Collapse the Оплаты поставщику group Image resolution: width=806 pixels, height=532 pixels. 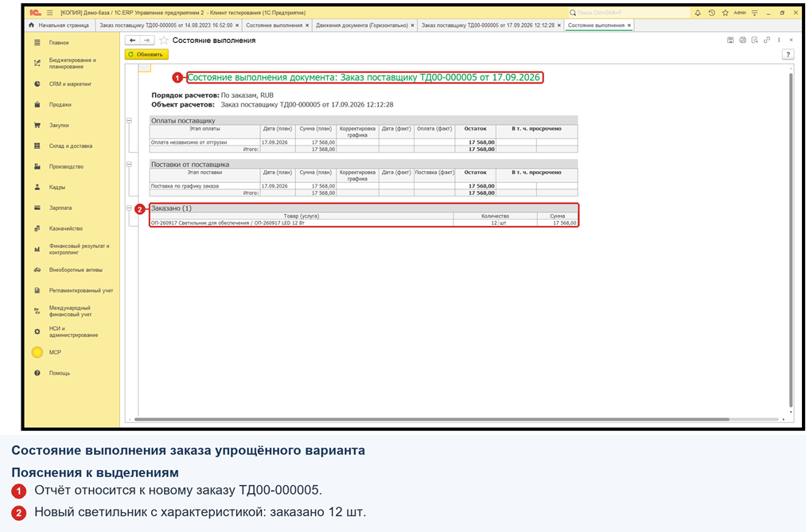(x=129, y=121)
